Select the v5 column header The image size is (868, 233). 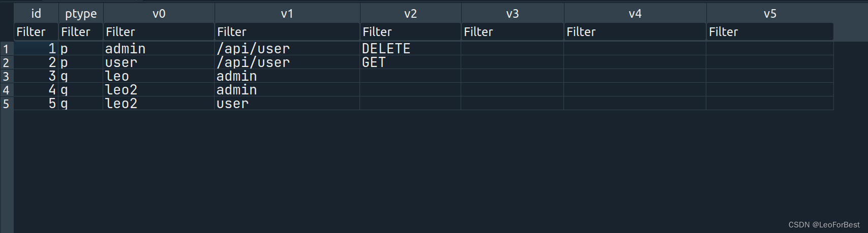coord(770,14)
